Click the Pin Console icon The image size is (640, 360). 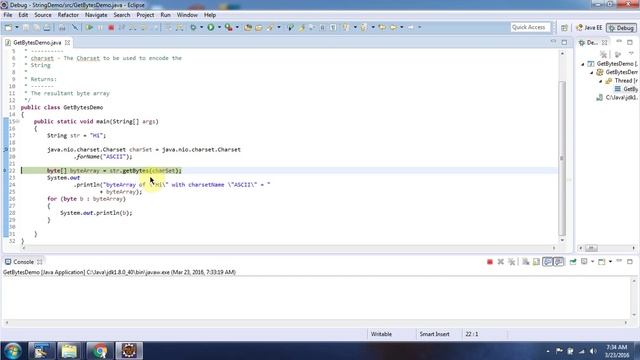[573, 262]
